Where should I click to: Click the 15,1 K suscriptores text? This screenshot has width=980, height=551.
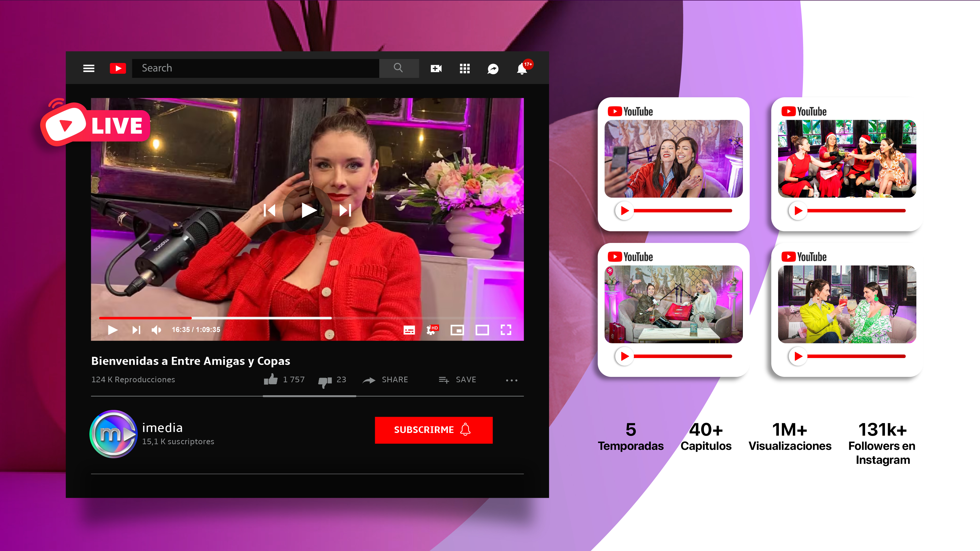coord(178,442)
